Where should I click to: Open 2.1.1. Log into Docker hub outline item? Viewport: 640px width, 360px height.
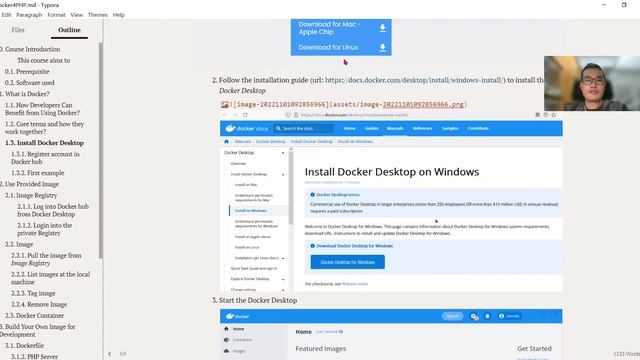(53, 210)
